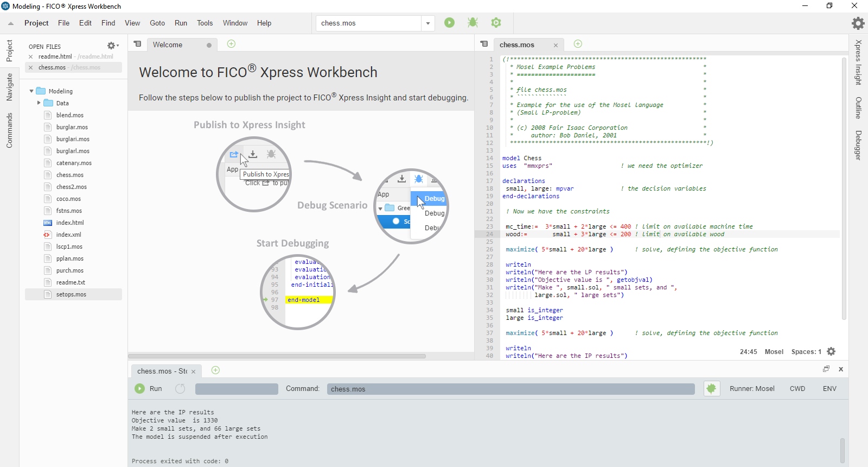The height and width of the screenshot is (467, 868).
Task: Click the Command input field containing chess.mos
Action: [x=510, y=389]
